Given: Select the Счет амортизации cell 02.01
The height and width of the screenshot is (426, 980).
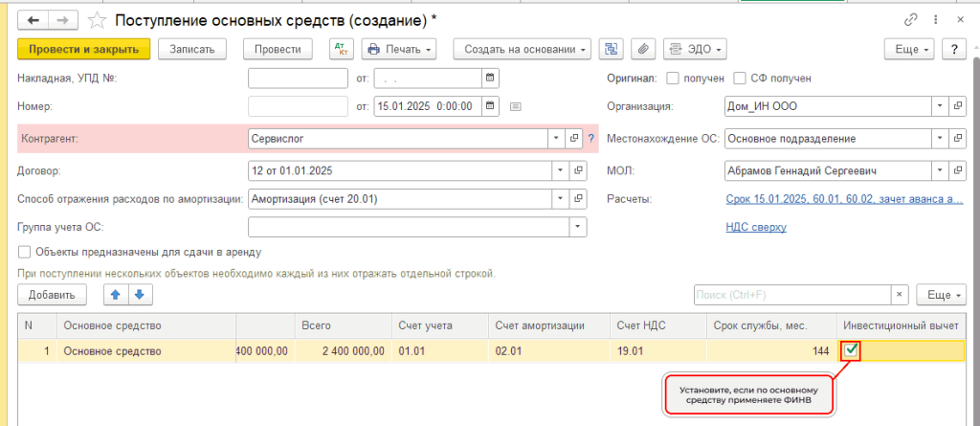Looking at the screenshot, I should tap(548, 351).
